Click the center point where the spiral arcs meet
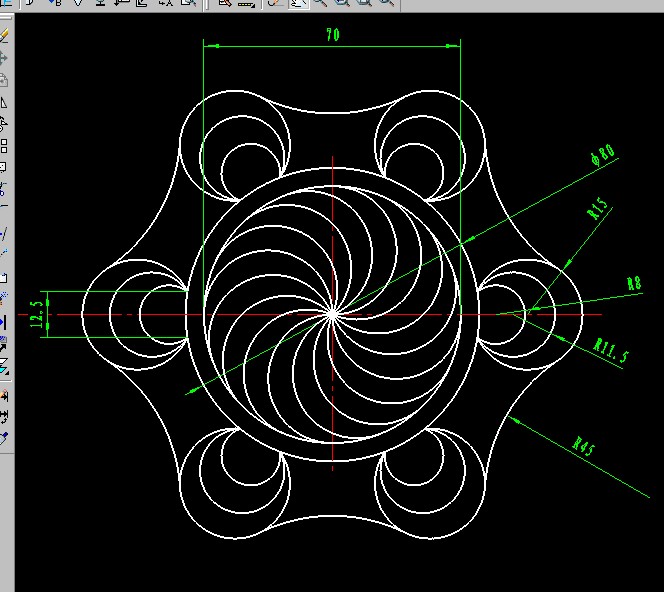The height and width of the screenshot is (592, 664). click(332, 314)
